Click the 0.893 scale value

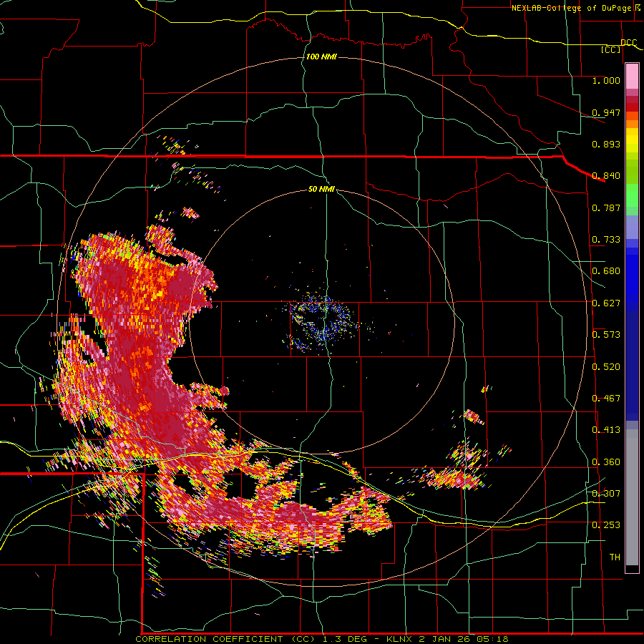(606, 144)
